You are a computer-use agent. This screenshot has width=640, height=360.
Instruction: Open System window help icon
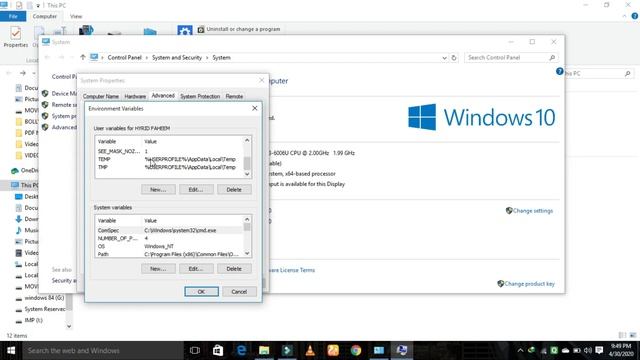560,71
